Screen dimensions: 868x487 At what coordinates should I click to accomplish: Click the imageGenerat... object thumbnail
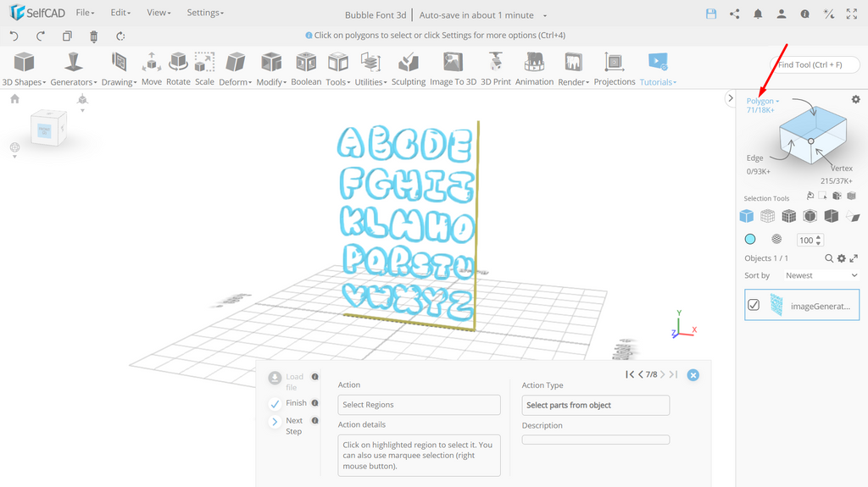pos(776,305)
